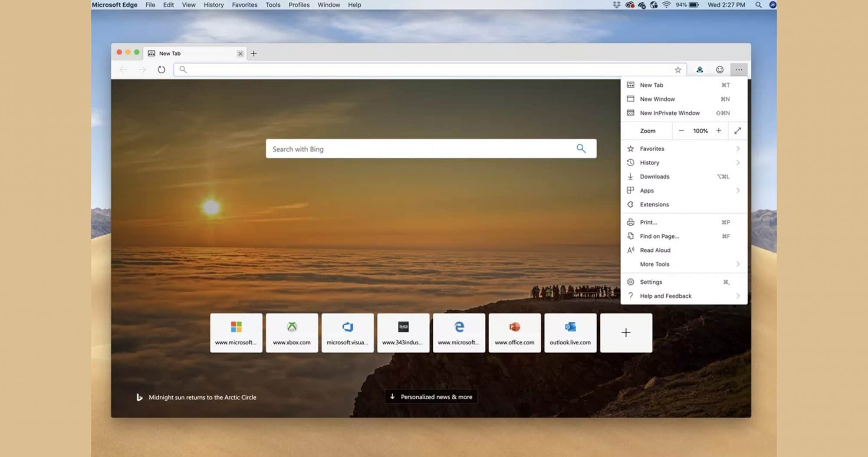Screen dimensions: 868x457
Task: Open Midnight sun returns to the Arctic Circle link
Action: (x=202, y=397)
